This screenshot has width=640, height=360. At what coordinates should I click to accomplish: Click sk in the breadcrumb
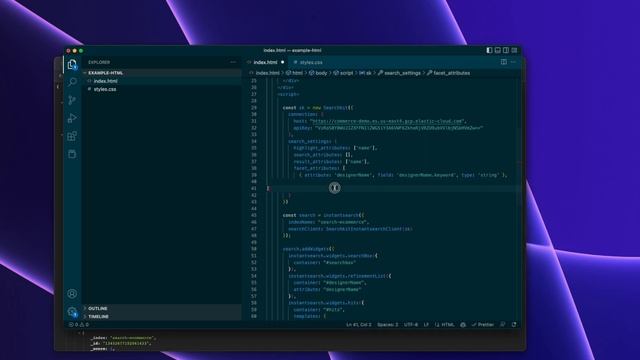pyautogui.click(x=368, y=73)
